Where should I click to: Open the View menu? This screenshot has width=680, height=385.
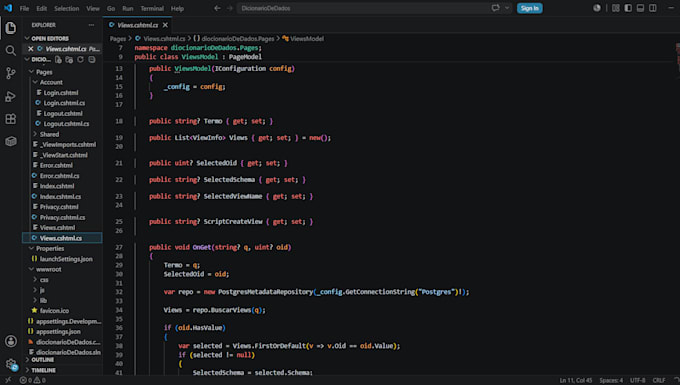tap(93, 8)
